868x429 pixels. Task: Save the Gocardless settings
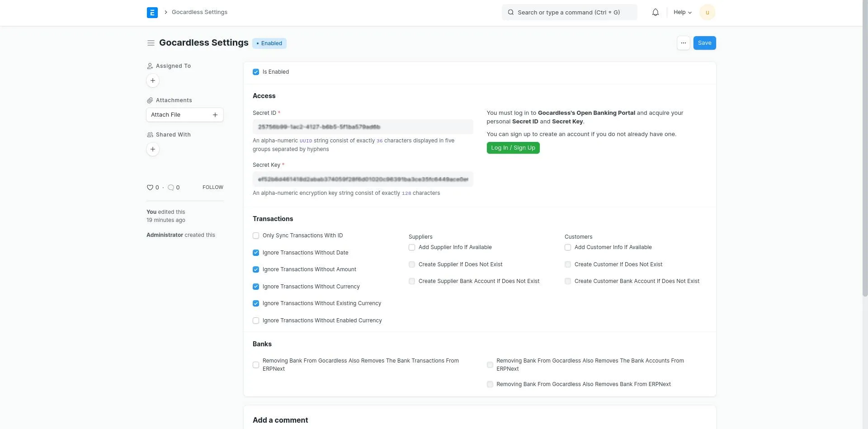[x=704, y=43]
